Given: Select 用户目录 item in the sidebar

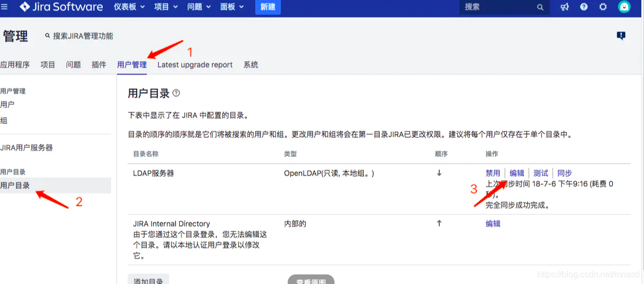Looking at the screenshot, I should tap(55, 186).
